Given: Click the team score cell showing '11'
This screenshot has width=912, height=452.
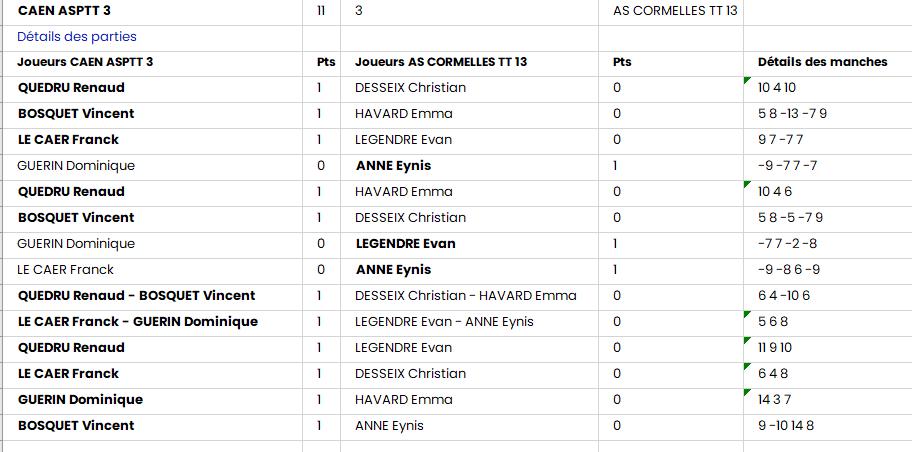Looking at the screenshot, I should (x=320, y=11).
